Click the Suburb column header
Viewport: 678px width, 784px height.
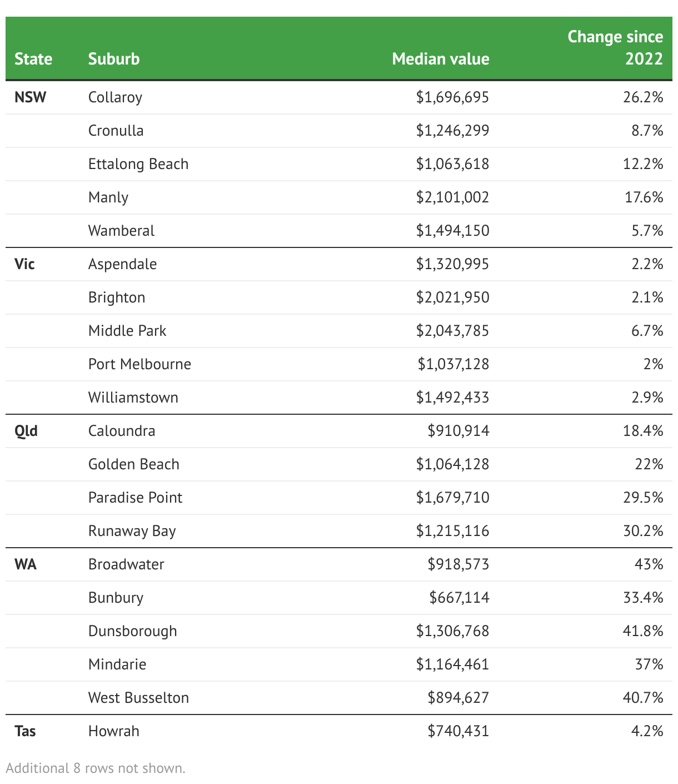[x=114, y=59]
